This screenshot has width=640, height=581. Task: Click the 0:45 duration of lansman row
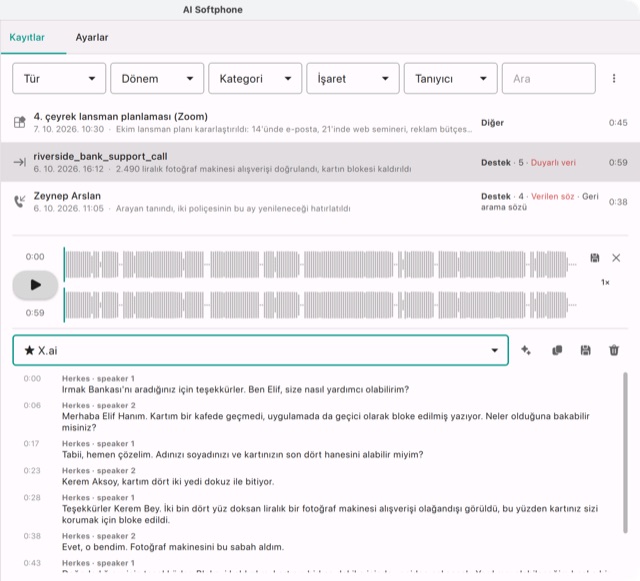coord(618,122)
